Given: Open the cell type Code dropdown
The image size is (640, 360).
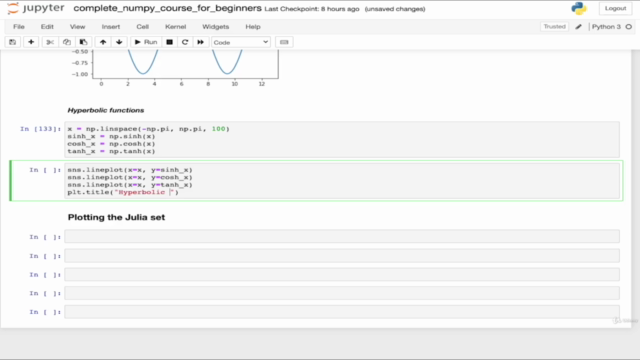Looking at the screenshot, I should [241, 42].
